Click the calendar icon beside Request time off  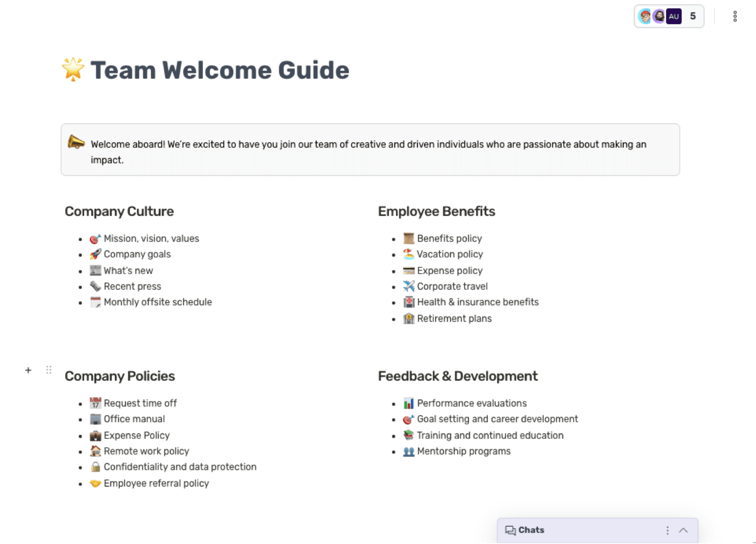click(x=94, y=403)
